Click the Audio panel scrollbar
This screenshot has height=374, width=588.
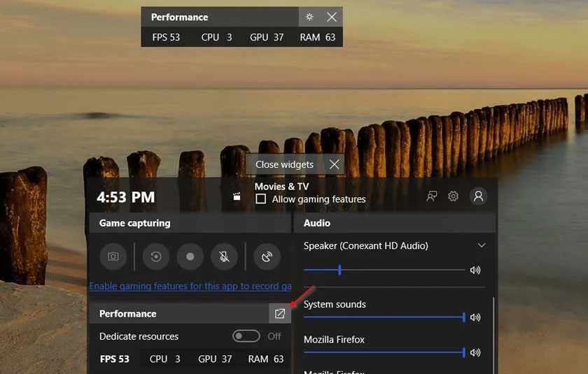(493, 329)
